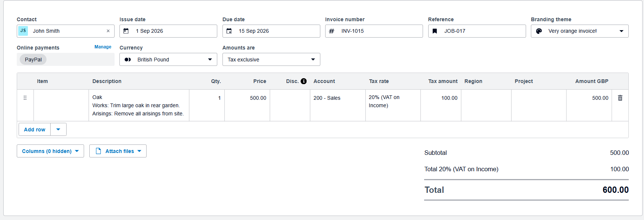This screenshot has width=644, height=220.
Task: Click the invoice number hash icon
Action: pos(331,31)
